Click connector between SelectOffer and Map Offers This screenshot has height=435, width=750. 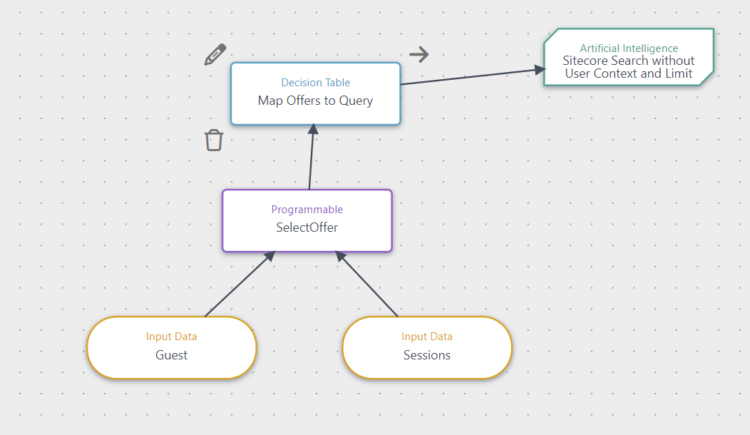(311, 160)
